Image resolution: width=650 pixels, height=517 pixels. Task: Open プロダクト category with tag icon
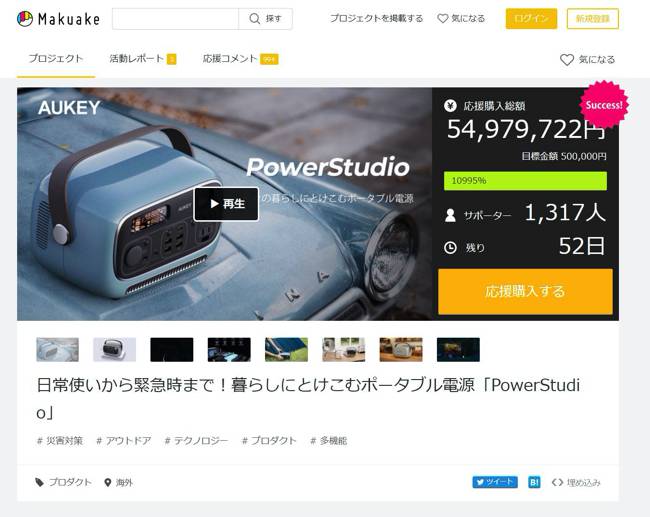pos(63,482)
